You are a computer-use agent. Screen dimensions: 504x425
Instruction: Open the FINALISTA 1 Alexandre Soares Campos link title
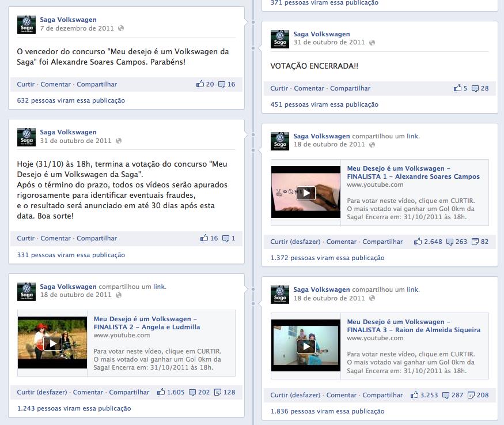(x=413, y=172)
